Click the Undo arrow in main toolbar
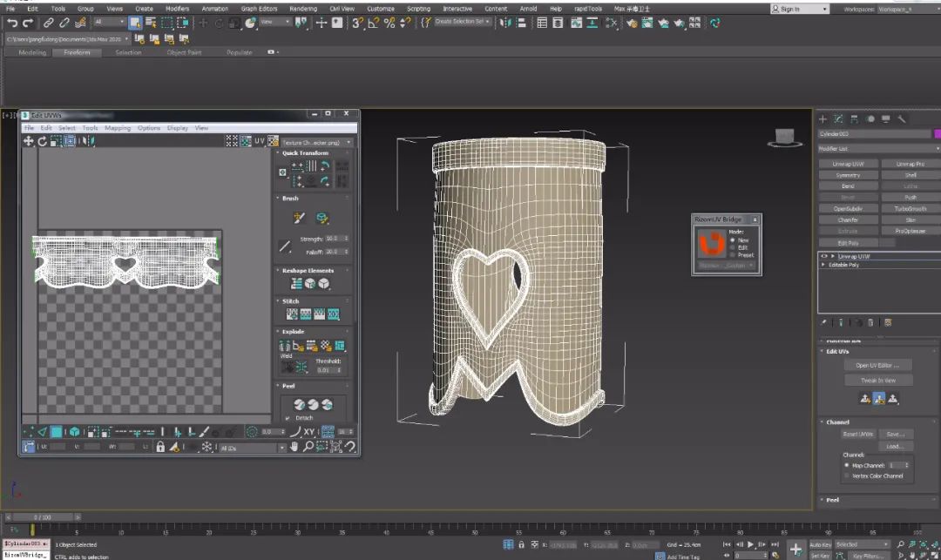 pyautogui.click(x=12, y=23)
